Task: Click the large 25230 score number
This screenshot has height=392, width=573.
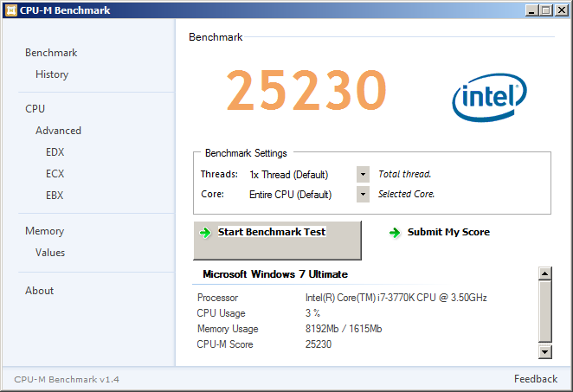Action: [x=306, y=90]
